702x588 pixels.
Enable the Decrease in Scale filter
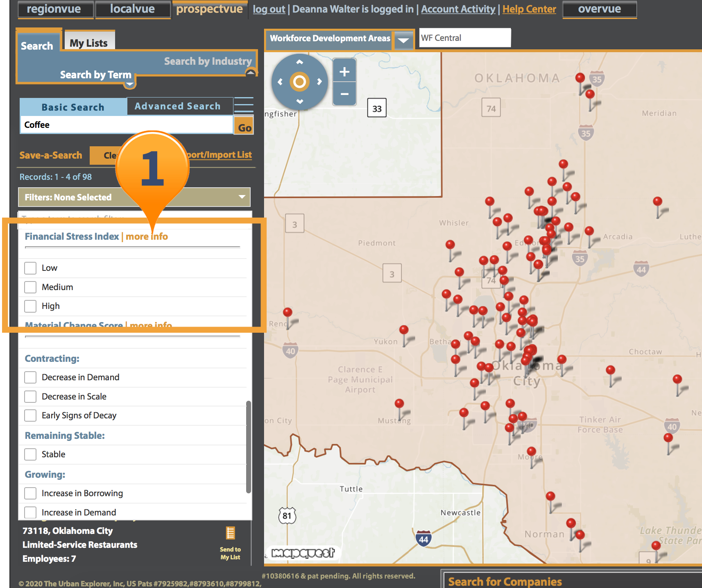click(30, 397)
